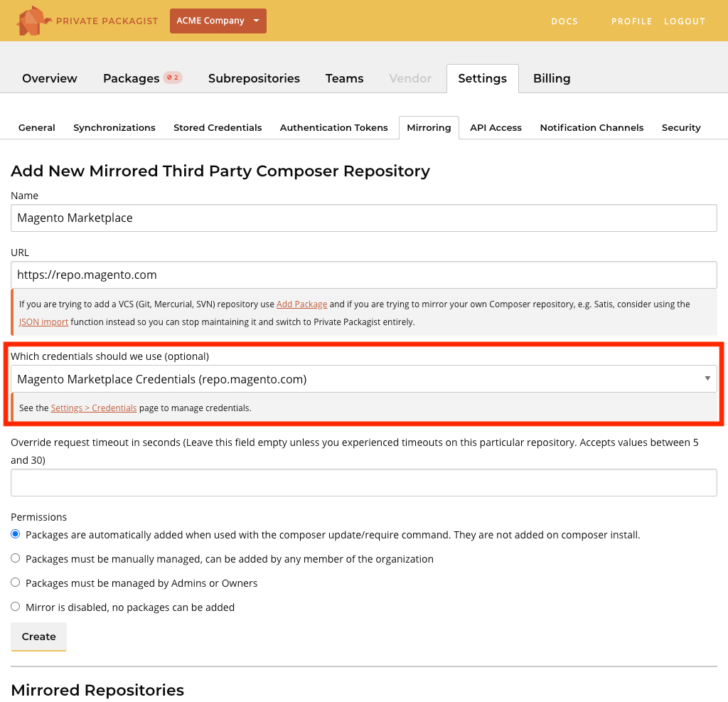Open the Billing tab
728x702 pixels.
point(552,78)
